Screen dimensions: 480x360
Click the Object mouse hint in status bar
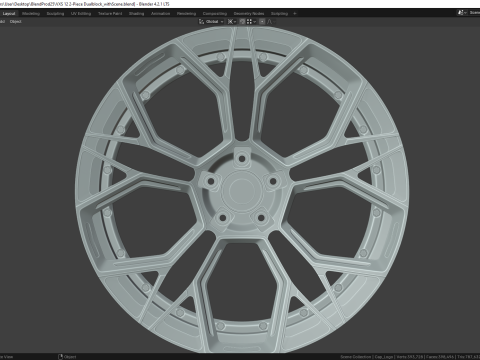pyautogui.click(x=67, y=357)
